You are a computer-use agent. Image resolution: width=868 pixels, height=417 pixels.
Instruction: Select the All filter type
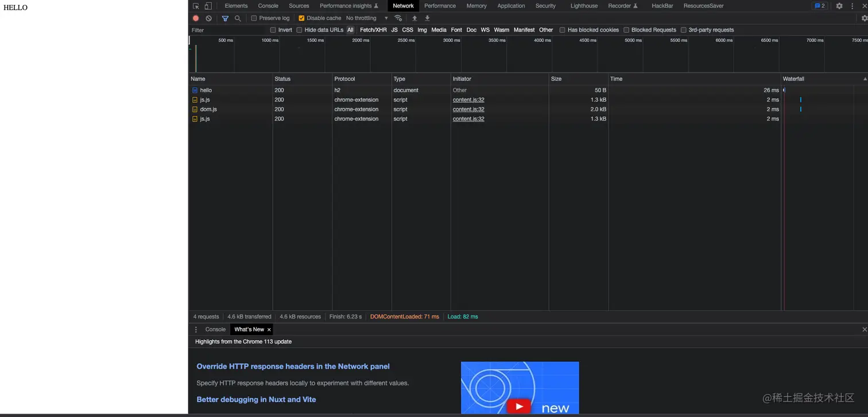[x=350, y=30]
